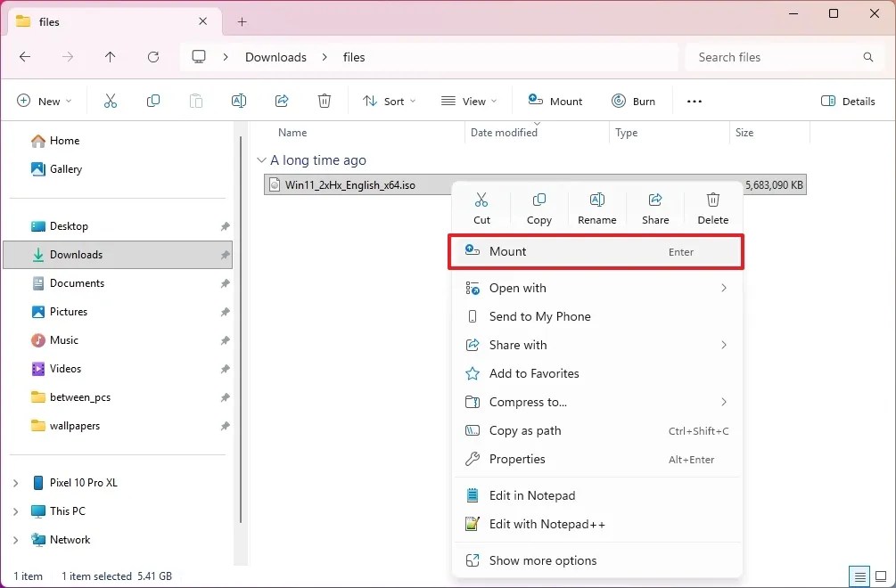Click the Cut scissors icon on the toolbar
Viewport: 896px width, 588px height.
(x=111, y=101)
